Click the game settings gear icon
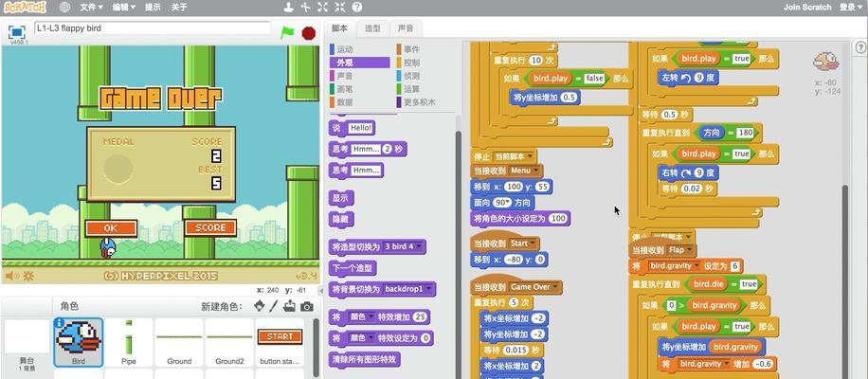This screenshot has width=868, height=379. (27, 276)
